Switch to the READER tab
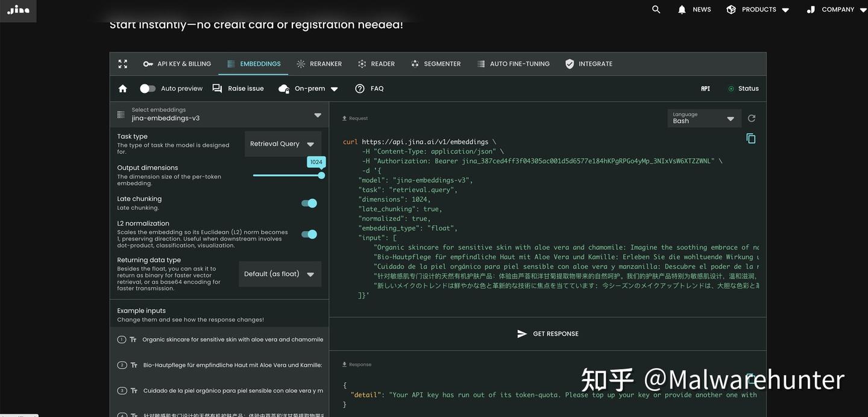This screenshot has height=417, width=868. (376, 64)
